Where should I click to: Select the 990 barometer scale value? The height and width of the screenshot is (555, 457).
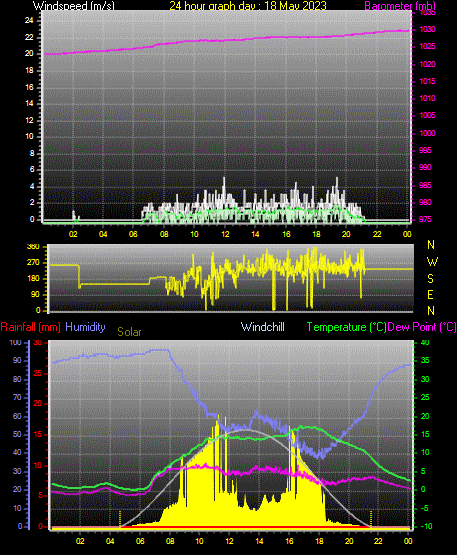click(425, 167)
